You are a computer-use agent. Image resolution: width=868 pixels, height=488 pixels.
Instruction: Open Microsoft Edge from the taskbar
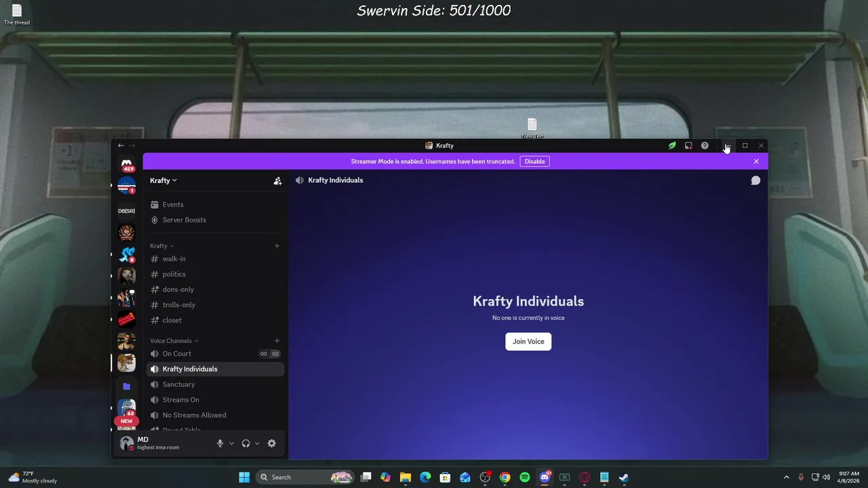425,477
